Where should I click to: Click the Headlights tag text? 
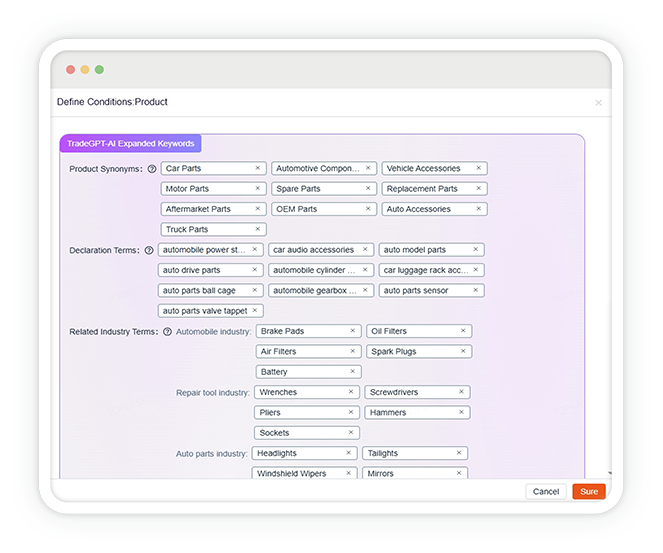[x=277, y=453]
